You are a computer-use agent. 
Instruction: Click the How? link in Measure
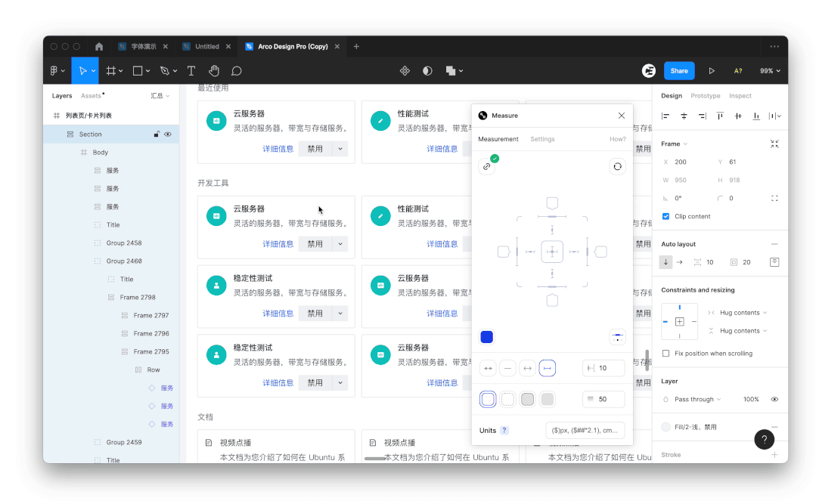(617, 139)
